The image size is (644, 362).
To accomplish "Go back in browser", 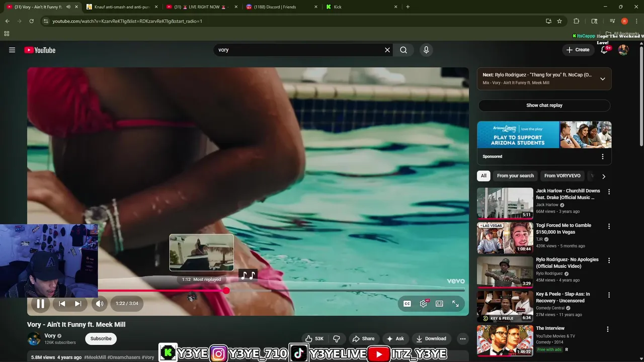I will (7, 21).
